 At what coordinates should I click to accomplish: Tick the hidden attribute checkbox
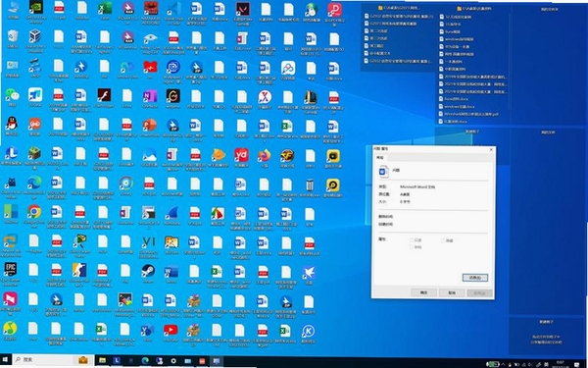click(443, 240)
